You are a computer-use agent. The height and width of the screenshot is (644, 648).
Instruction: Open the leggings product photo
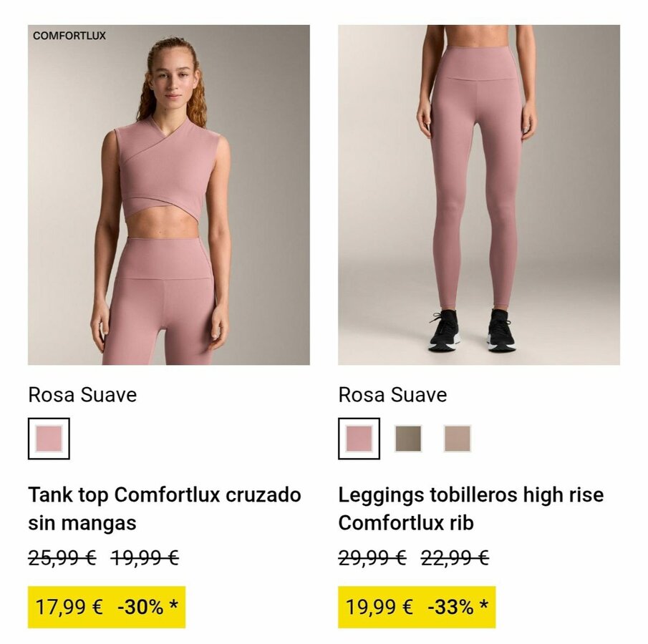tap(478, 195)
